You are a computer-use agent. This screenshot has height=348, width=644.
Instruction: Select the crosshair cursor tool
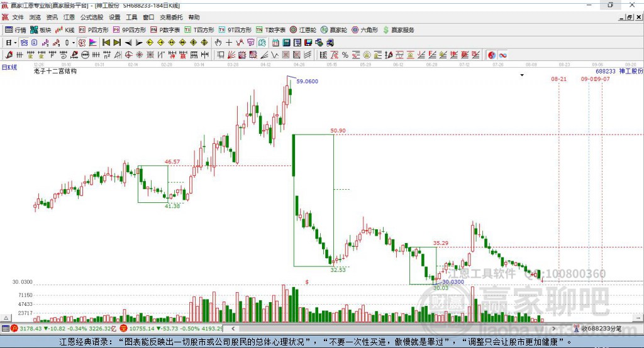(229, 43)
